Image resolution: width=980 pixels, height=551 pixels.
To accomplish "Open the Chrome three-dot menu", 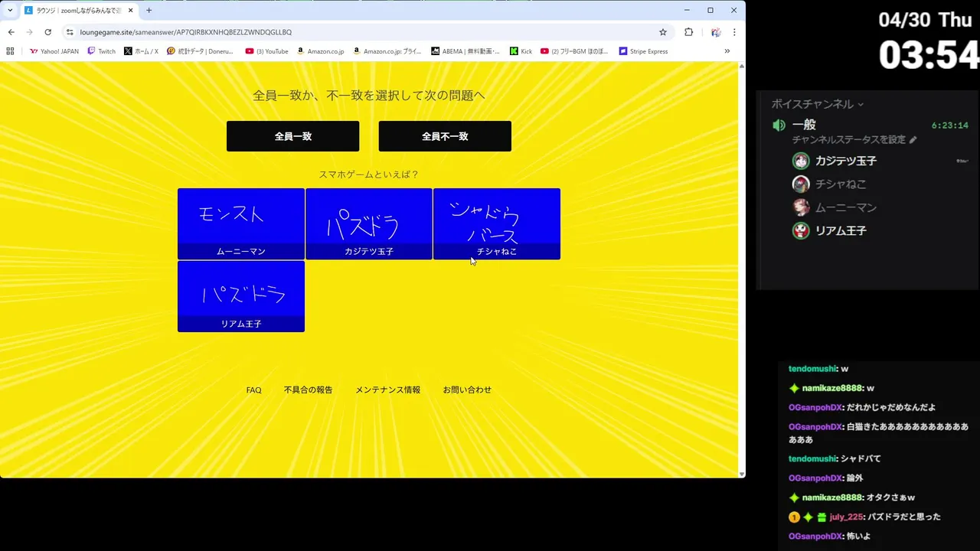I will pos(734,32).
